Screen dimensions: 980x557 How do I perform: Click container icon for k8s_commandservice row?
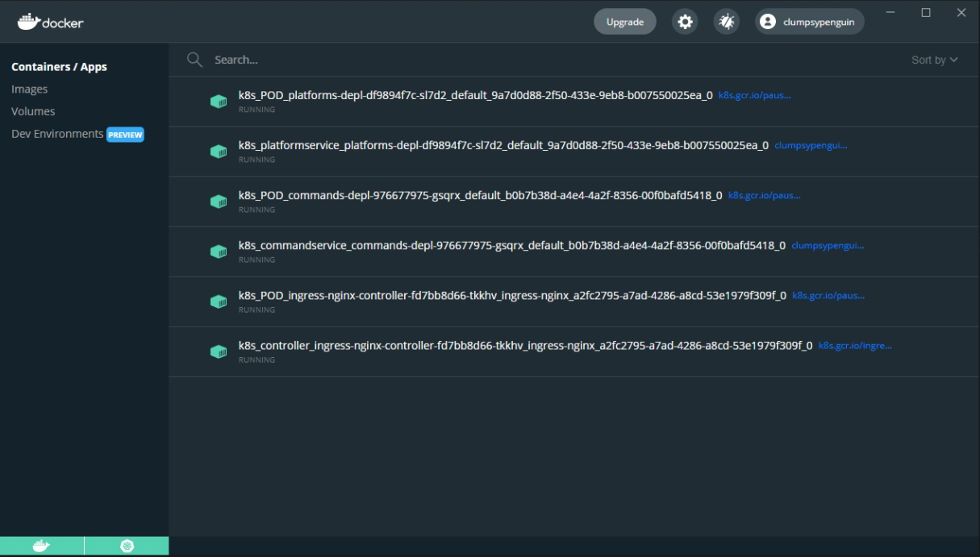coord(219,251)
